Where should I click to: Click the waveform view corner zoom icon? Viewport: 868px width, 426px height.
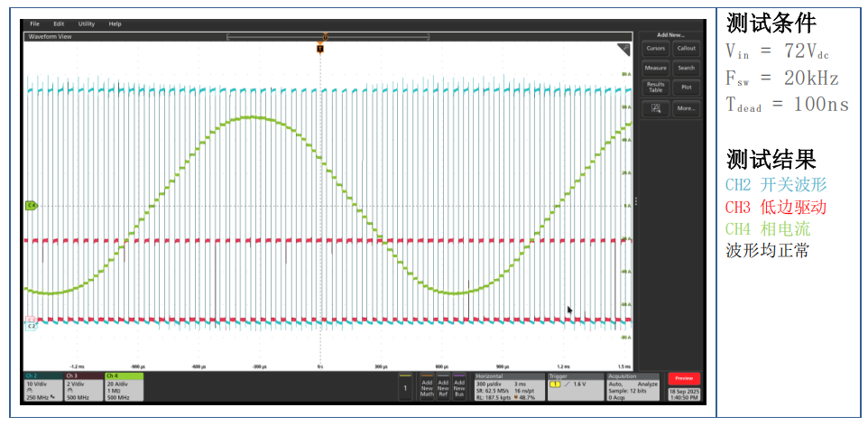point(623,50)
